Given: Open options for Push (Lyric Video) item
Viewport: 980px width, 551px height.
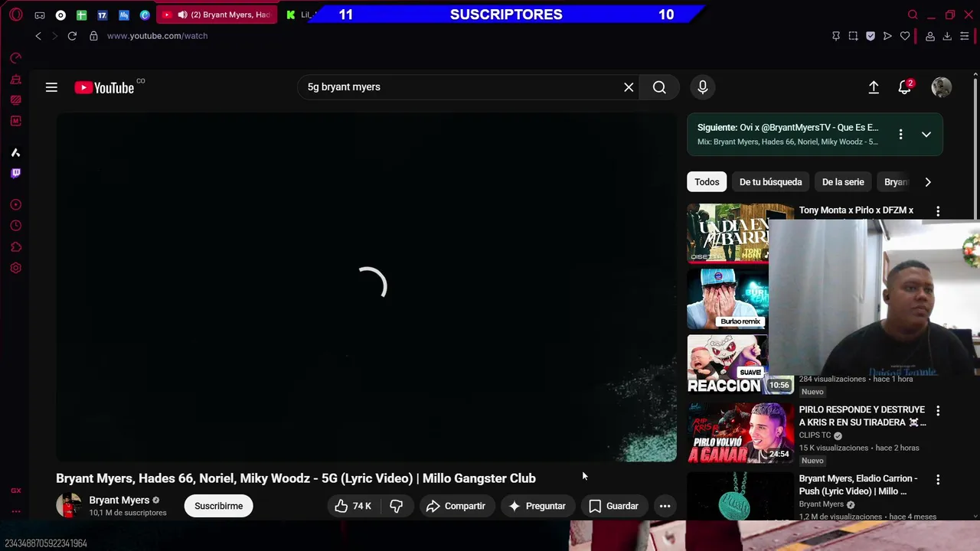Looking at the screenshot, I should pos(938,480).
